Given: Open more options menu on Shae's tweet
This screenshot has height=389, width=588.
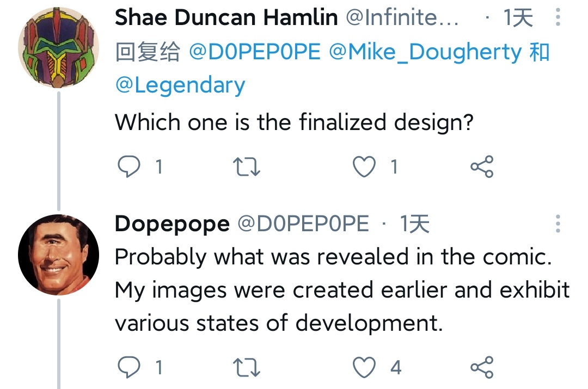Looking at the screenshot, I should pyautogui.click(x=558, y=17).
